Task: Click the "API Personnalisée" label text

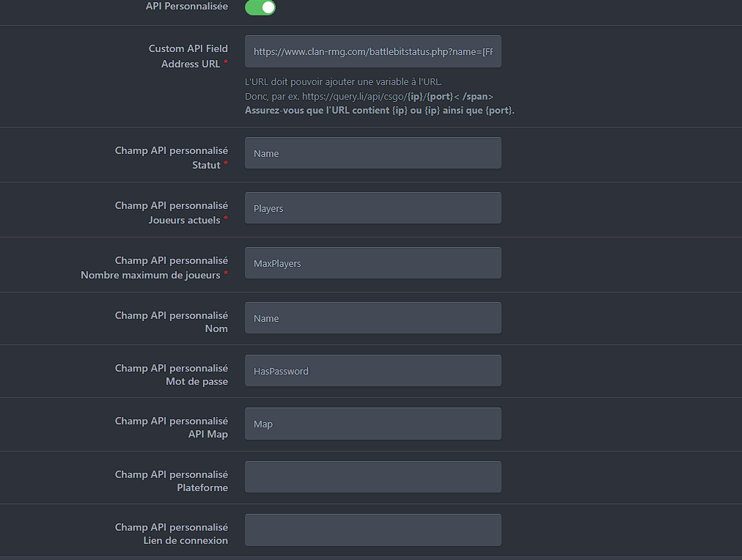Action: point(186,7)
